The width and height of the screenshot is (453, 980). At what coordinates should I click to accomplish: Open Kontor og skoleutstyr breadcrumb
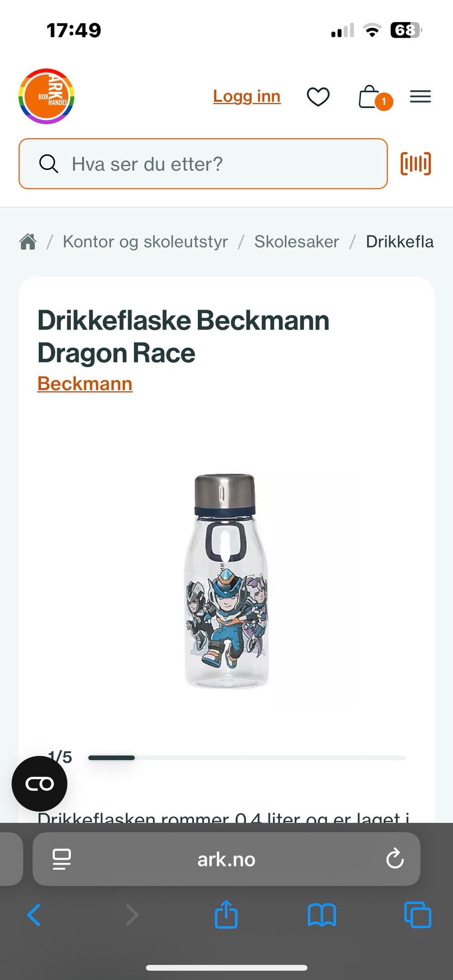[145, 241]
